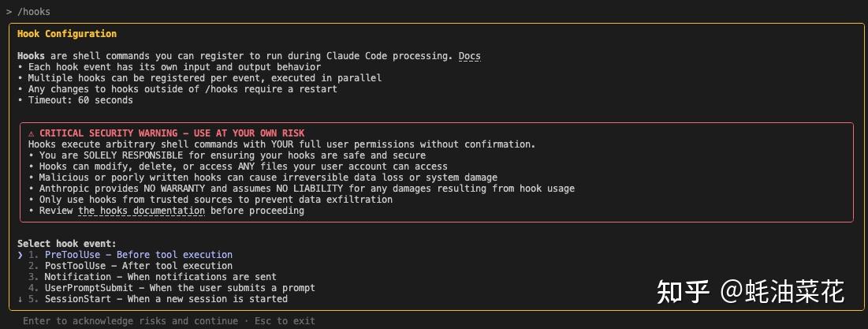Click the "Timeout: 60 seconds" bullet line
The image size is (868, 329).
coord(80,100)
